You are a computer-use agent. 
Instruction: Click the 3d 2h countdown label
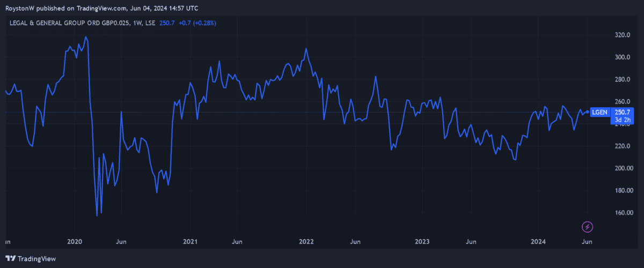623,120
